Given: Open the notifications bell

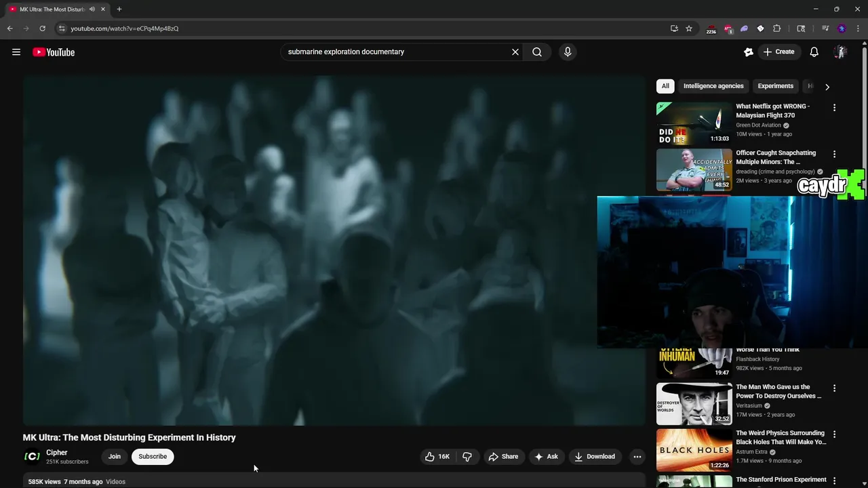Looking at the screenshot, I should 814,52.
